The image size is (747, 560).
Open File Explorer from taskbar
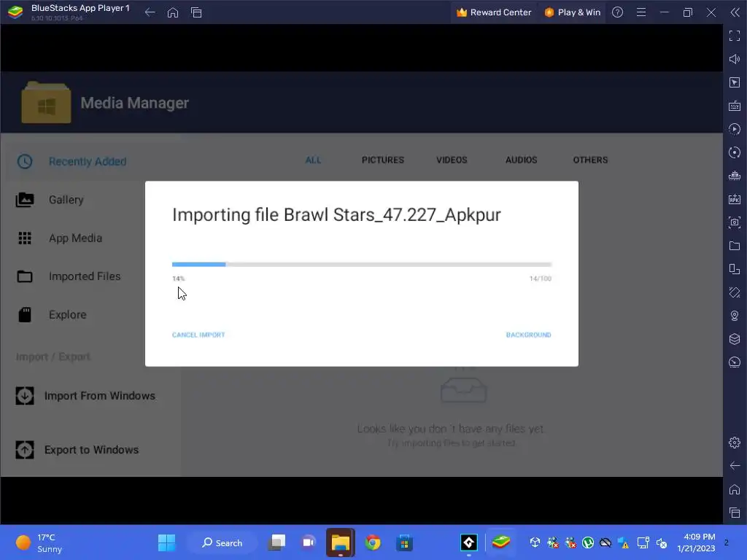click(x=340, y=542)
